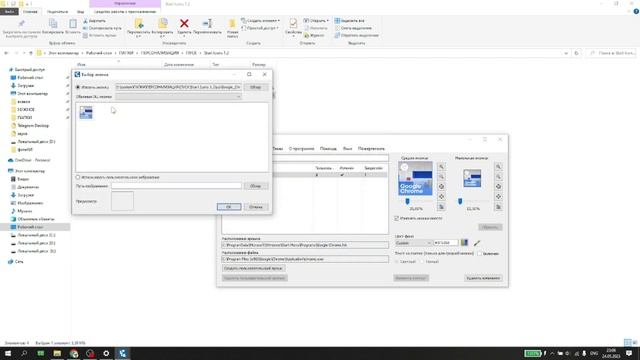
Task: Select the use-custom-image radio button in dialog
Action: pyautogui.click(x=78, y=178)
